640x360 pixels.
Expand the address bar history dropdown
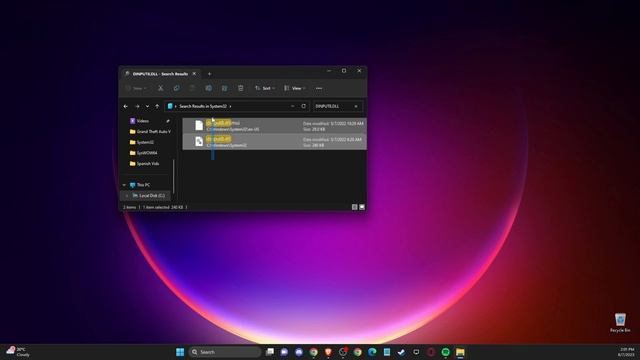(x=293, y=106)
